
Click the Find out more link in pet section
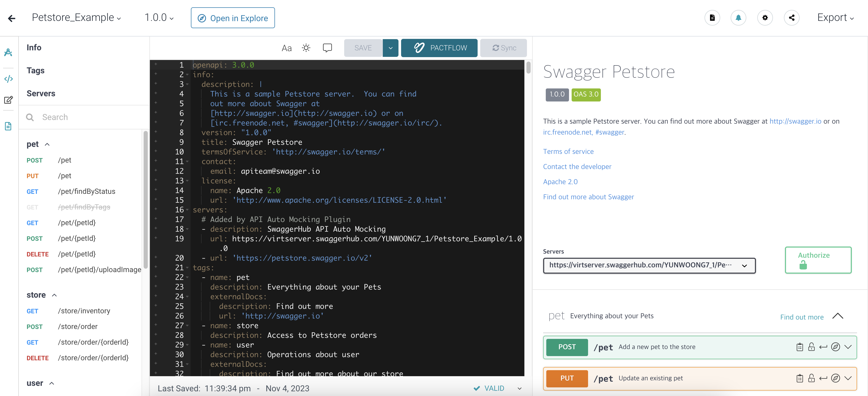click(x=802, y=317)
